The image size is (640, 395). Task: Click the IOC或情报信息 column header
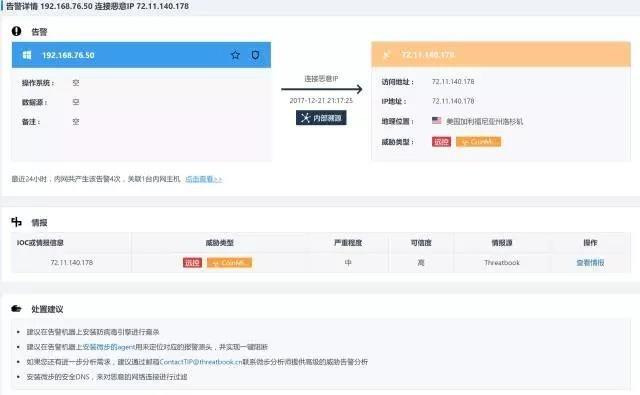(40, 243)
